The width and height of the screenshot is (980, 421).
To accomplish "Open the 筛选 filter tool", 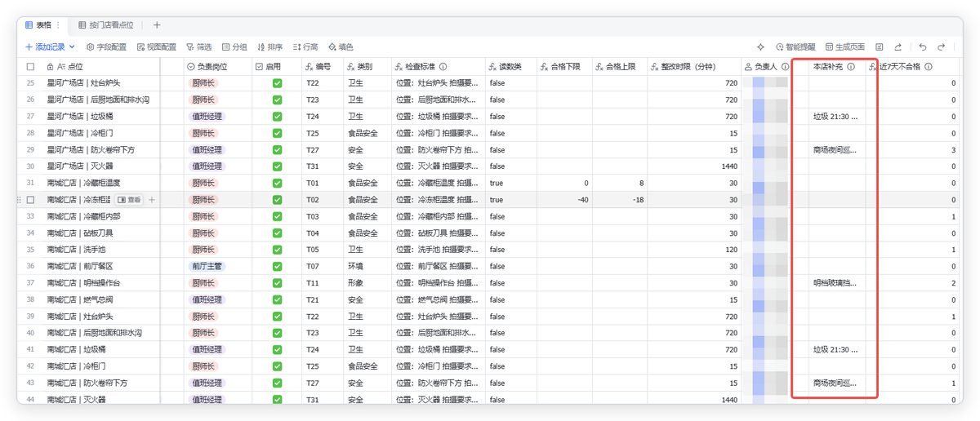I will (x=198, y=47).
